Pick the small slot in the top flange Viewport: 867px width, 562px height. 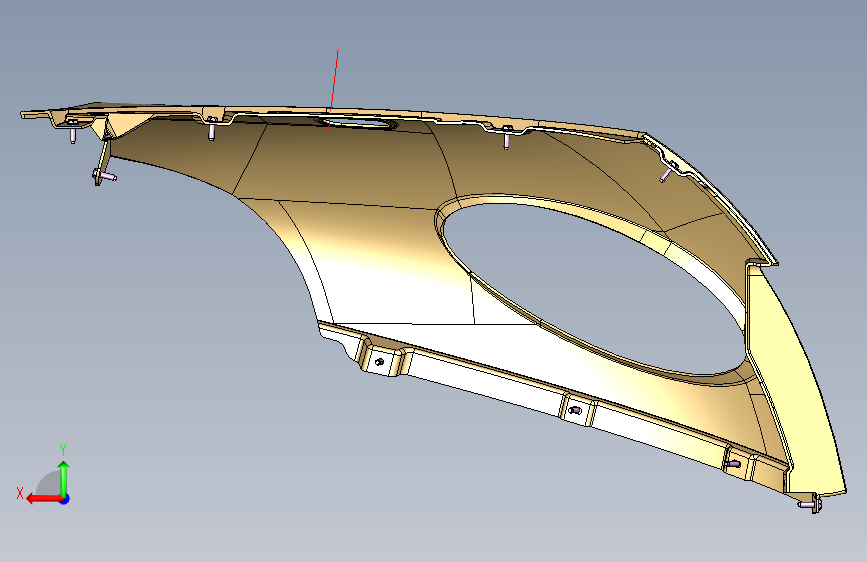(355, 123)
